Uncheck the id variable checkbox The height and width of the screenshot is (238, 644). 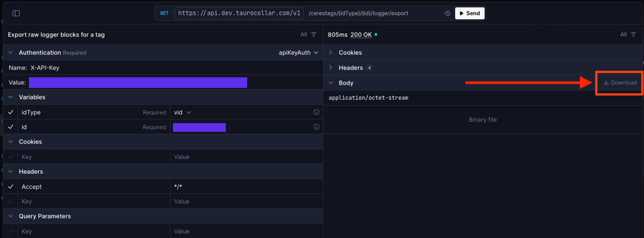[11, 127]
